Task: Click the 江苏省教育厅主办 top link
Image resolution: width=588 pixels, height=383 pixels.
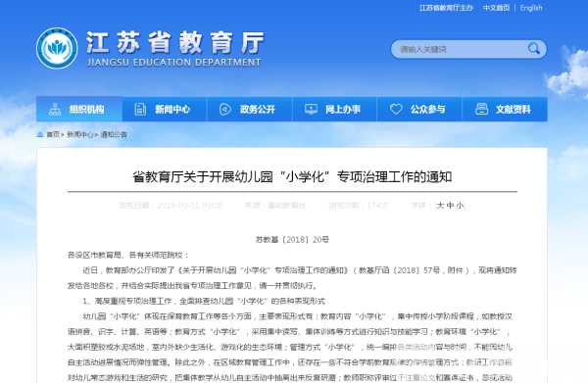Action: pyautogui.click(x=446, y=8)
